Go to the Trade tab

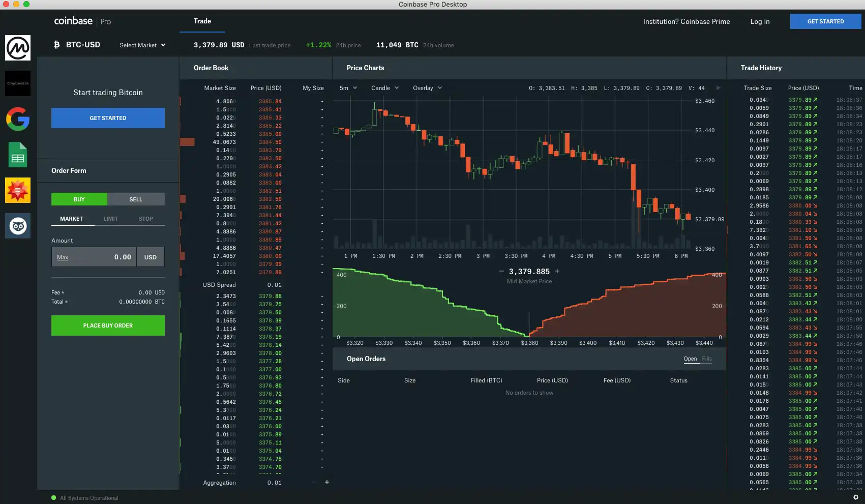(202, 21)
